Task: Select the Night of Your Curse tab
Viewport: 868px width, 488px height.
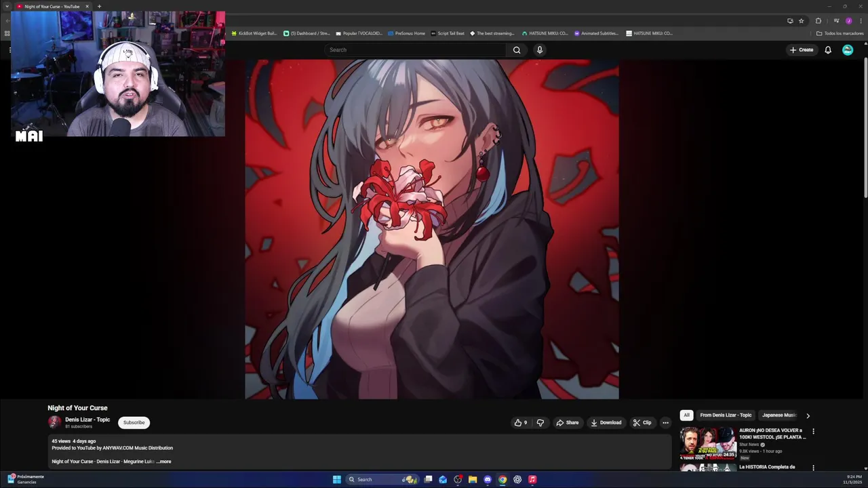Action: [53, 6]
